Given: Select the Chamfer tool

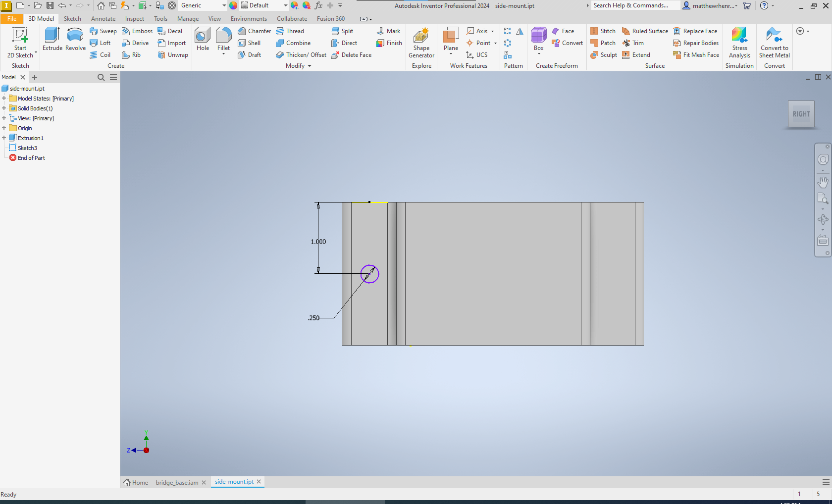Looking at the screenshot, I should click(x=254, y=31).
